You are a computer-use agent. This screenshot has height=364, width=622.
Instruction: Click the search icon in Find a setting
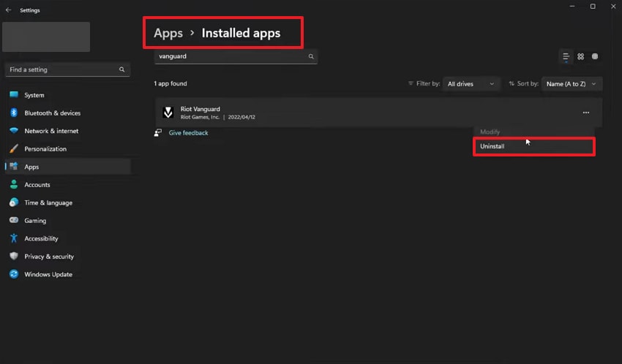point(121,69)
